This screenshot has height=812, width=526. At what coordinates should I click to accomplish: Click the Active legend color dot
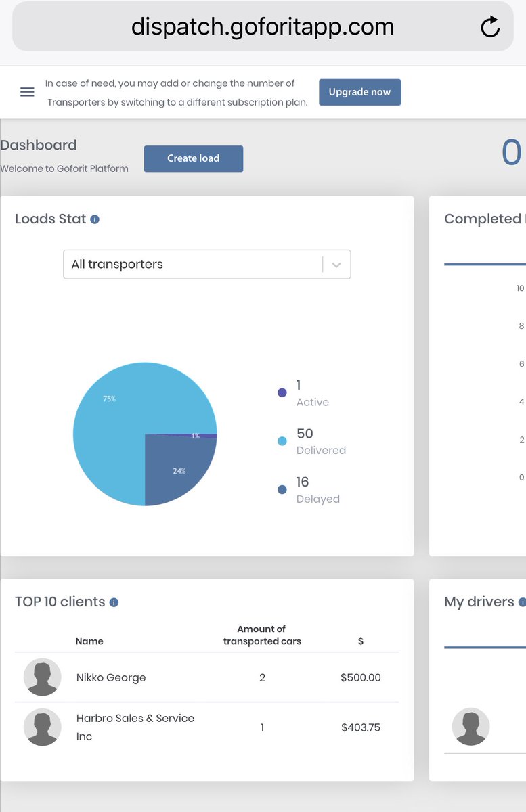282,393
